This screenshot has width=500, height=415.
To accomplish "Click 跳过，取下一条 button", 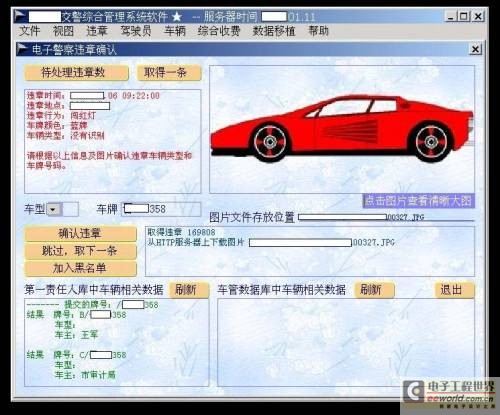I will [80, 251].
